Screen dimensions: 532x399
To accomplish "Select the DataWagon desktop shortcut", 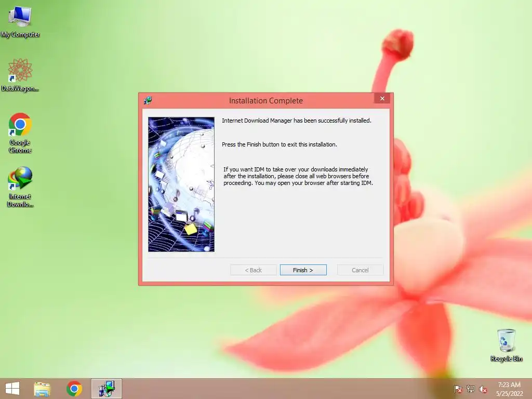I will [x=20, y=75].
